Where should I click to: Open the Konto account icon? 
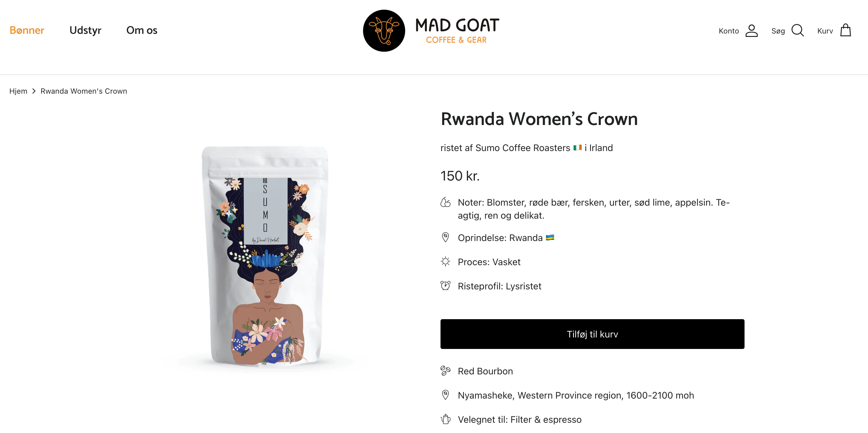(x=751, y=31)
